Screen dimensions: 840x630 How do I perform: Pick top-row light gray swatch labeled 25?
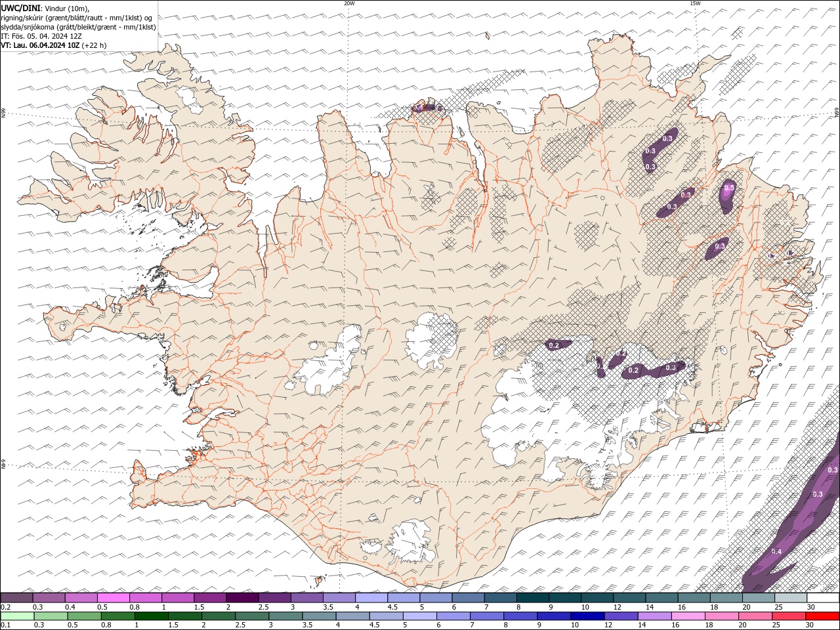coord(791,598)
